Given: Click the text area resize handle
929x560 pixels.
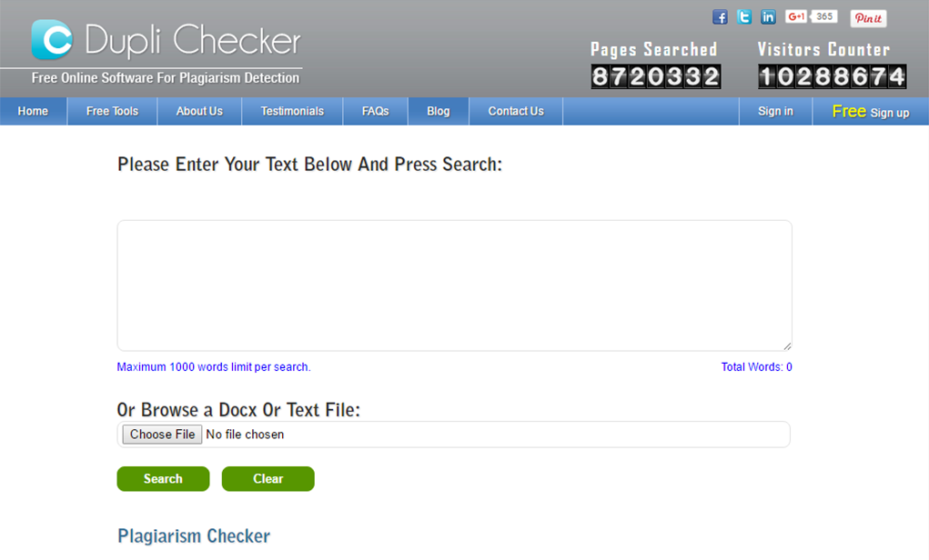Looking at the screenshot, I should pyautogui.click(x=787, y=346).
